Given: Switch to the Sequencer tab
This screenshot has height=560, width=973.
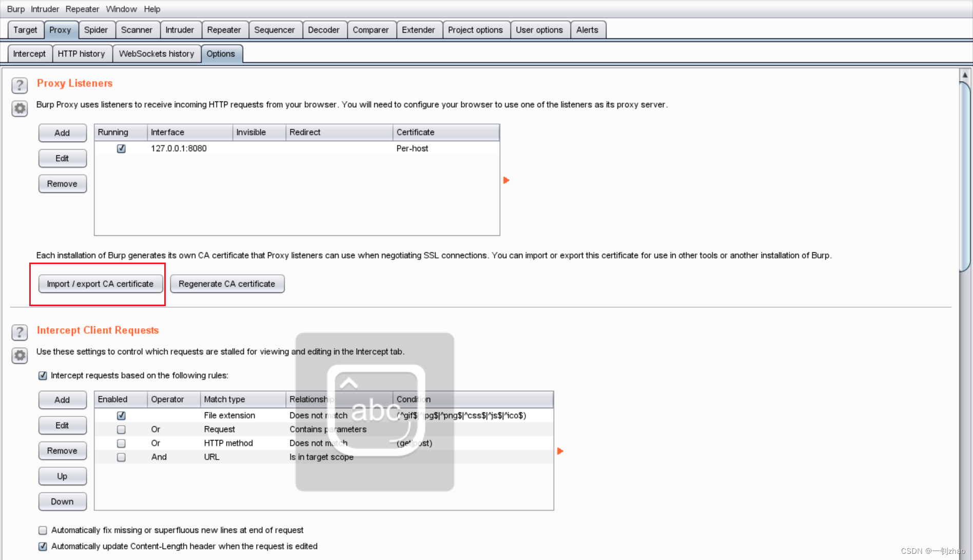Looking at the screenshot, I should pyautogui.click(x=275, y=30).
